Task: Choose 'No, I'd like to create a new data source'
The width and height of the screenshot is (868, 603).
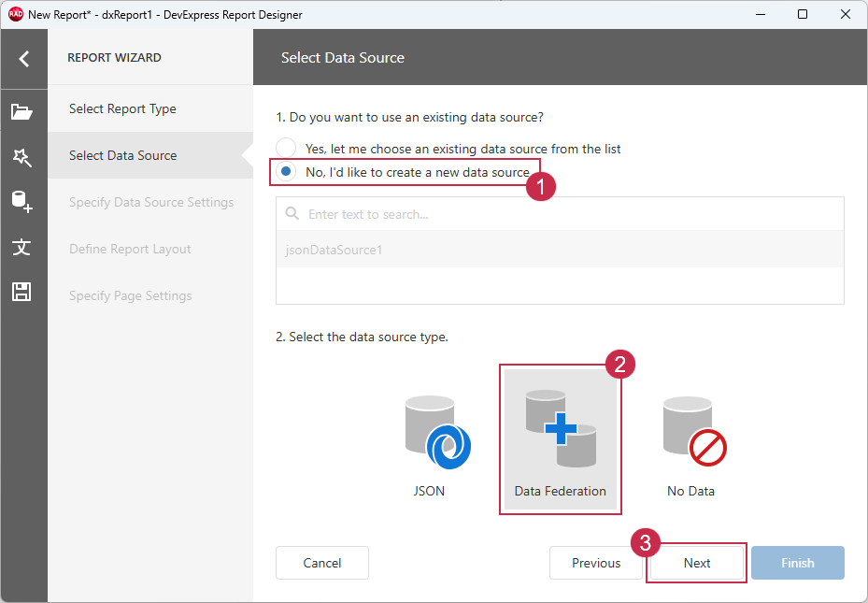Action: [x=404, y=172]
